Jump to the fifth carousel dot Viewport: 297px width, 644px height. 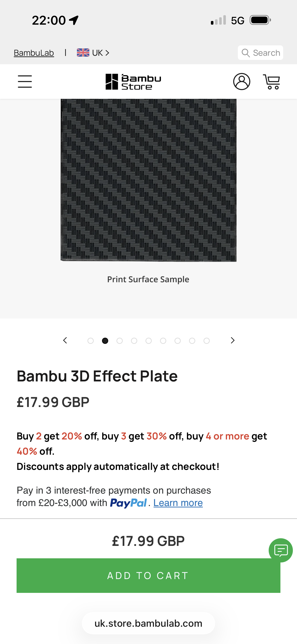(x=148, y=341)
